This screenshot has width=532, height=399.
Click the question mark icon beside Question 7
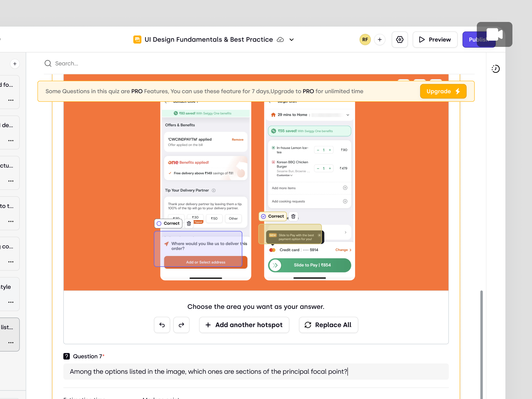click(66, 356)
